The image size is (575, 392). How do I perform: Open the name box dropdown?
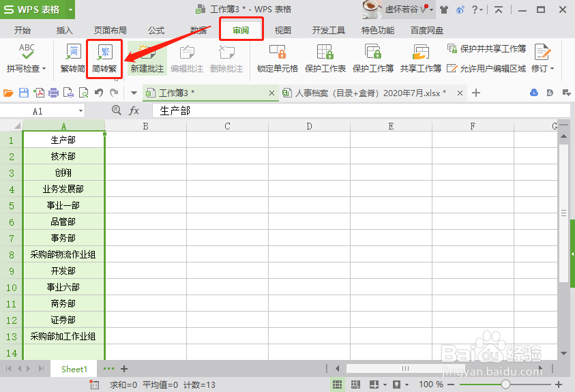80,111
